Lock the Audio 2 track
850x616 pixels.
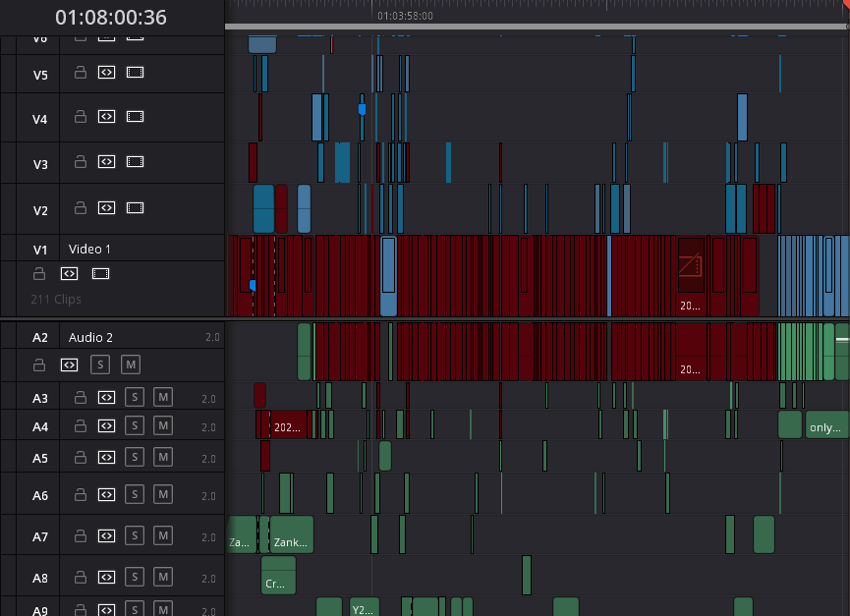click(39, 364)
